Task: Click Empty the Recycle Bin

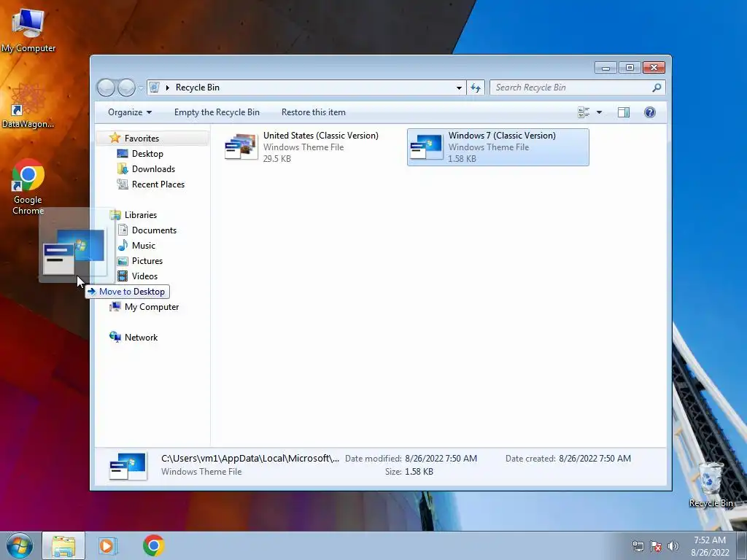Action: 217,112
